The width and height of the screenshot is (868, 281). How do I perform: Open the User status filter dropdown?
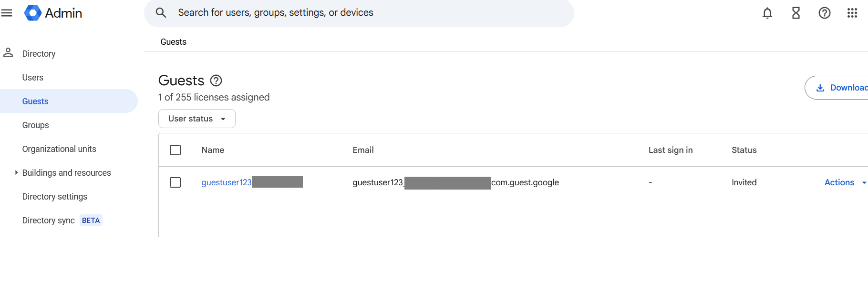point(196,119)
